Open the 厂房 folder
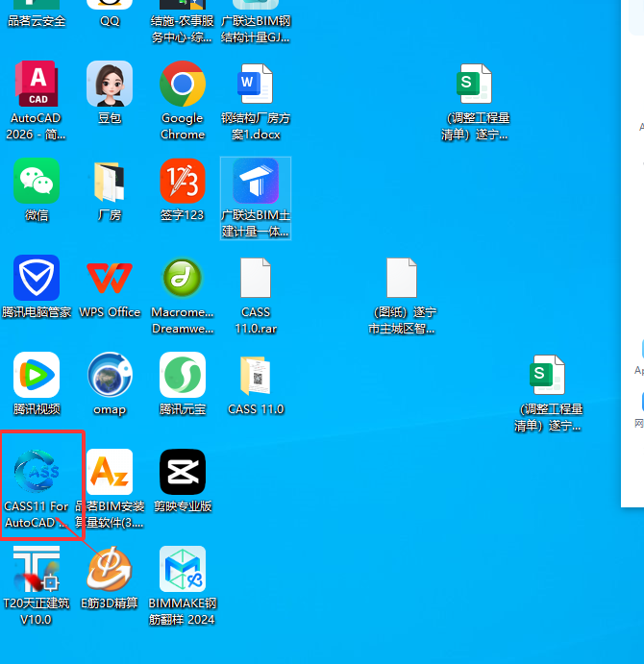644x664 pixels. pos(110,182)
